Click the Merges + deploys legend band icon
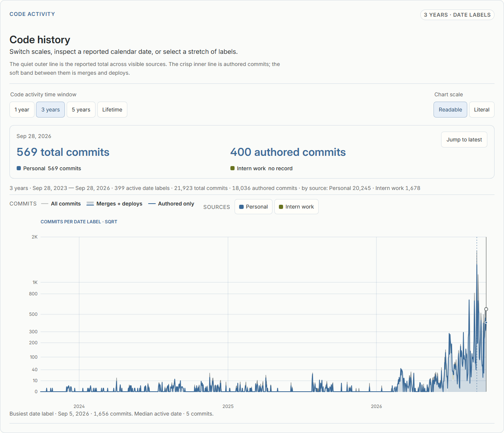 90,204
